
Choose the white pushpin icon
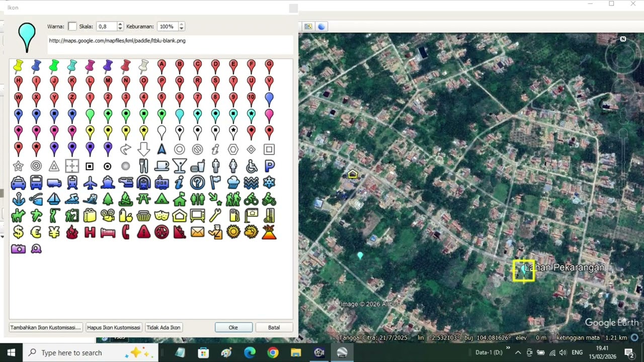(143, 66)
